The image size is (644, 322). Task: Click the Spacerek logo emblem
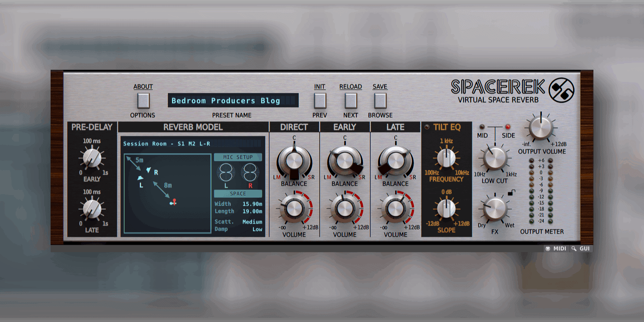point(562,90)
